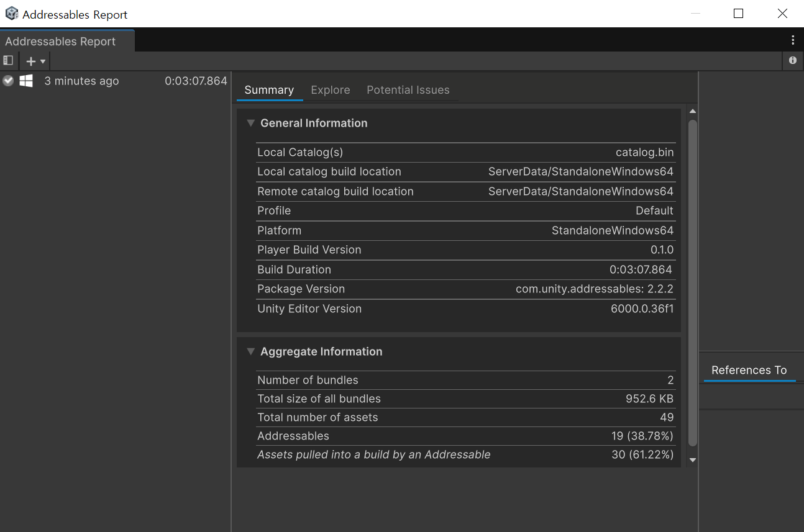Select the References To tab
The height and width of the screenshot is (532, 804).
(749, 370)
